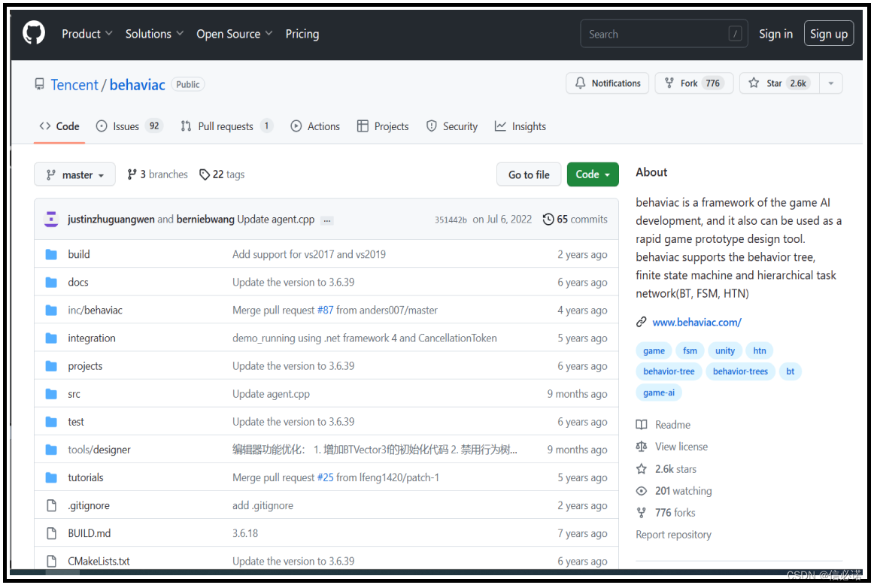
Task: Focus the Search input field
Action: coord(664,34)
